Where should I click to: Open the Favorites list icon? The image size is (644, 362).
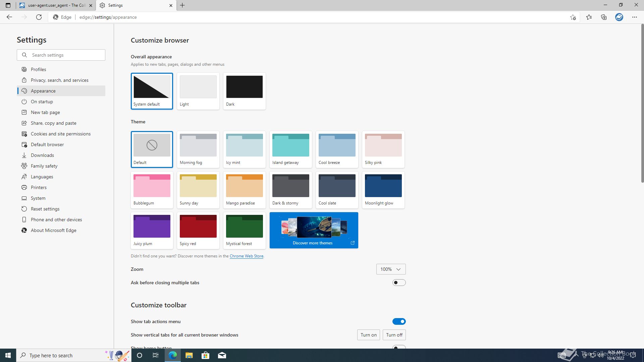(x=589, y=17)
